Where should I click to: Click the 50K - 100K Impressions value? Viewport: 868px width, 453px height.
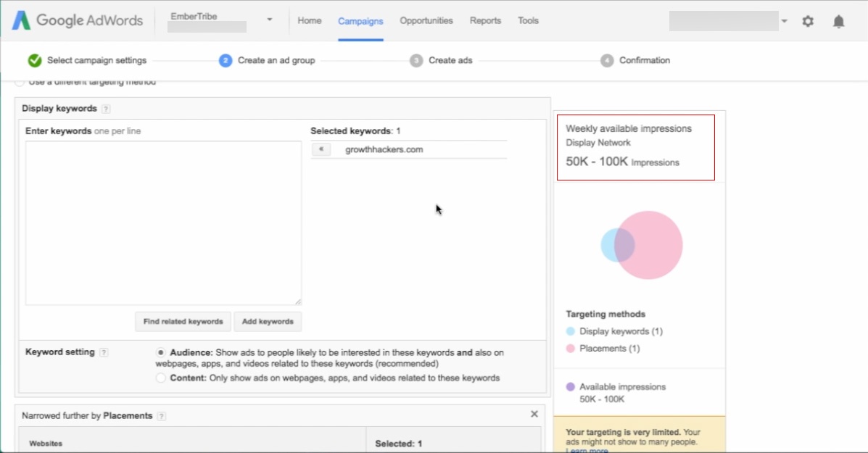tap(622, 162)
